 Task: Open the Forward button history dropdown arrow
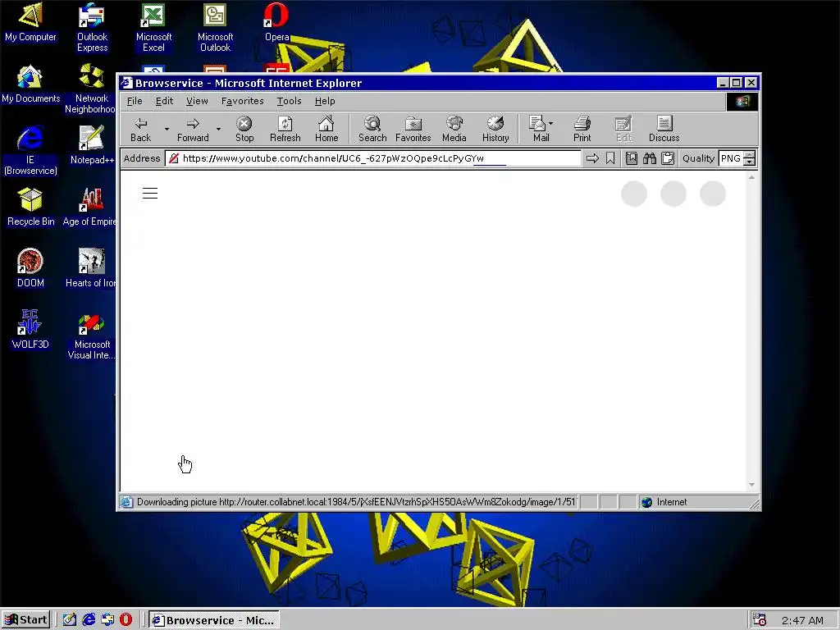tap(218, 129)
